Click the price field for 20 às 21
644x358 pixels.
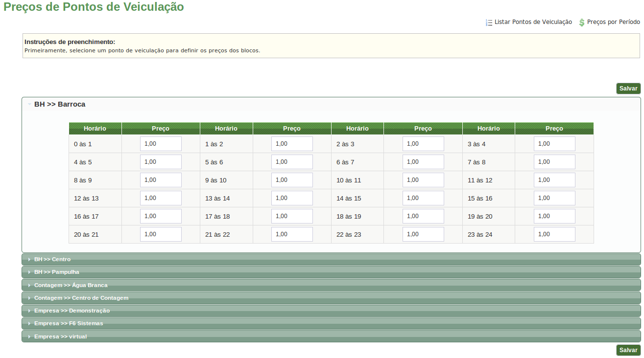(161, 234)
